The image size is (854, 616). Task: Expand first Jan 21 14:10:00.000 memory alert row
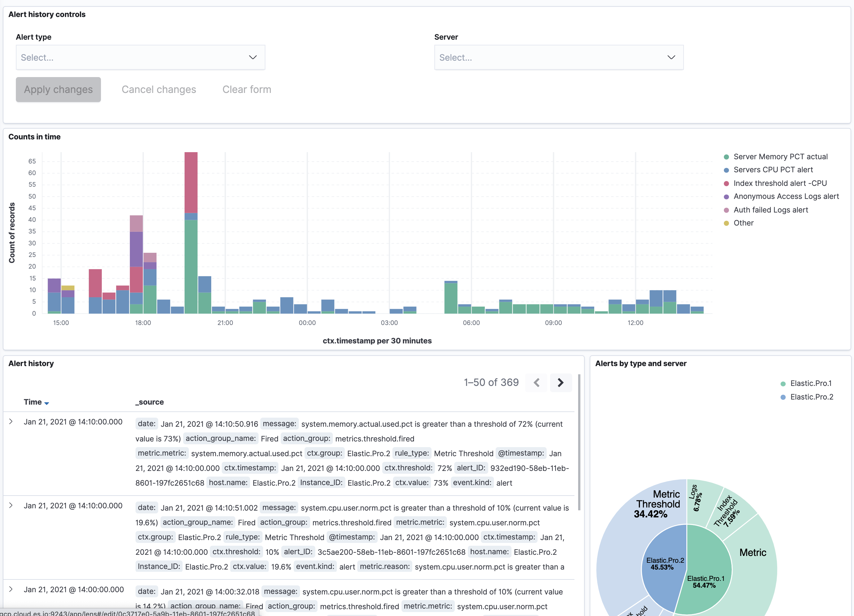[x=11, y=421]
